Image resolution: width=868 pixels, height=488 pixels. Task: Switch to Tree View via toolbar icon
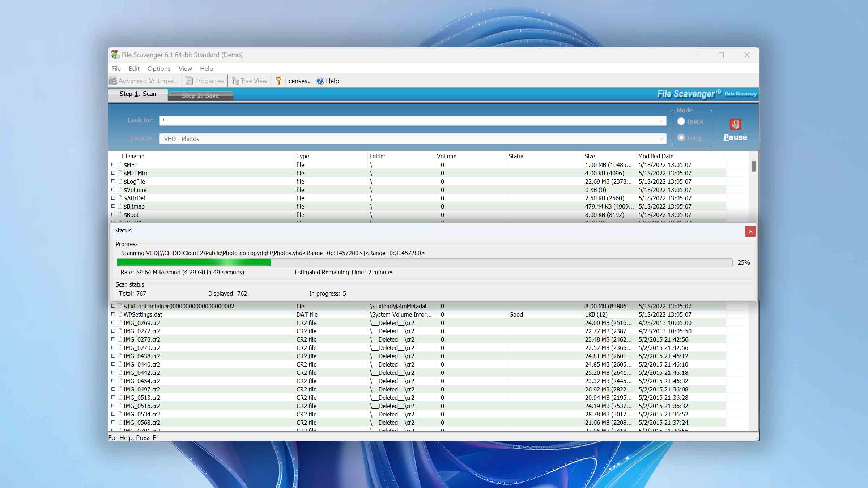(235, 81)
